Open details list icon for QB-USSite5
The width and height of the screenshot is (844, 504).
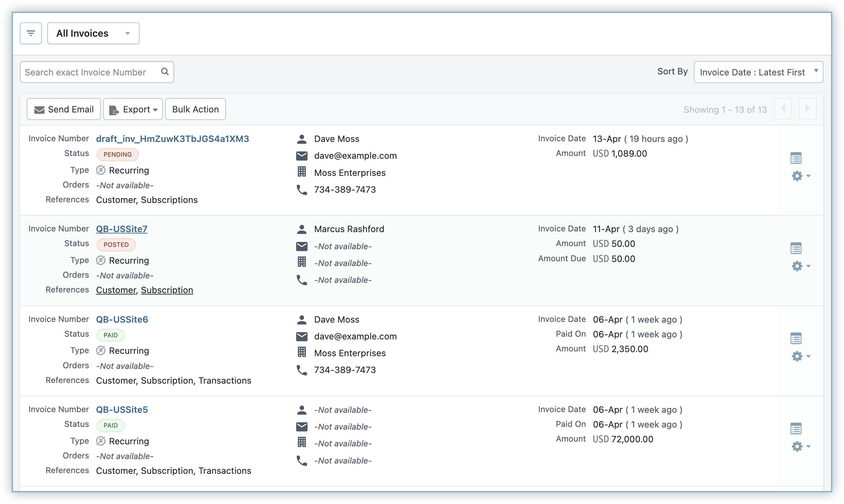pyautogui.click(x=796, y=429)
